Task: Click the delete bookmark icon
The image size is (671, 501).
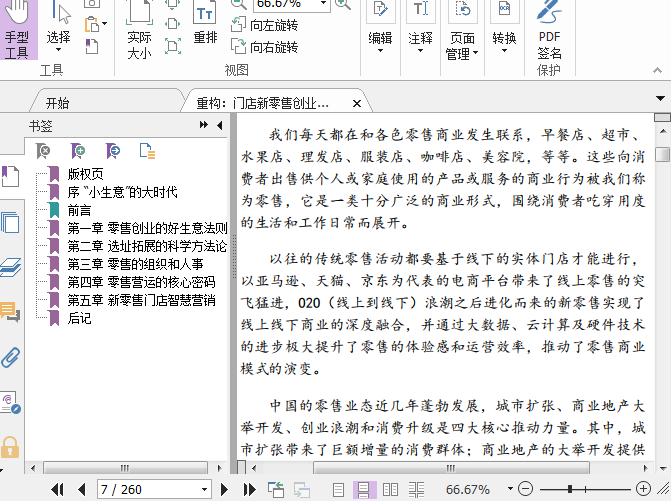Action: (43, 151)
